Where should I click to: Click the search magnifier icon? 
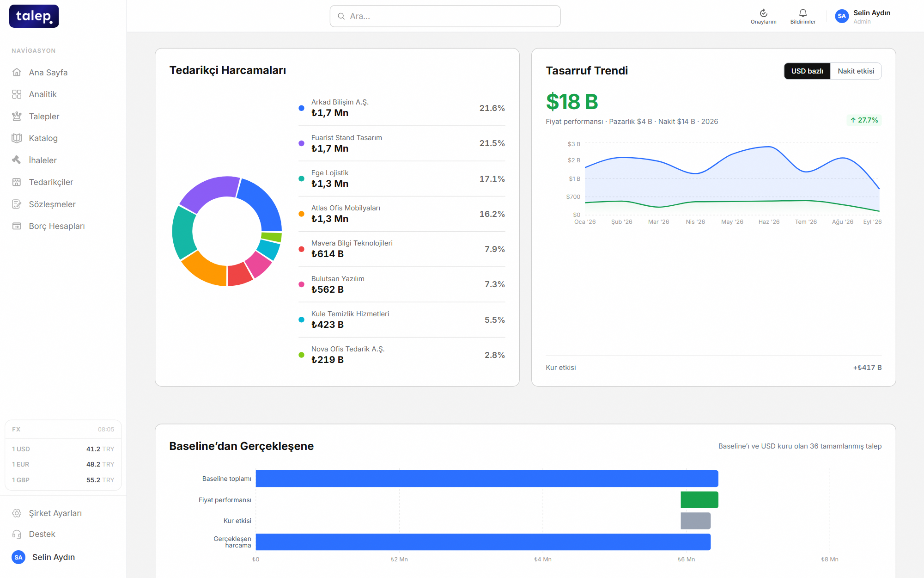pyautogui.click(x=341, y=16)
